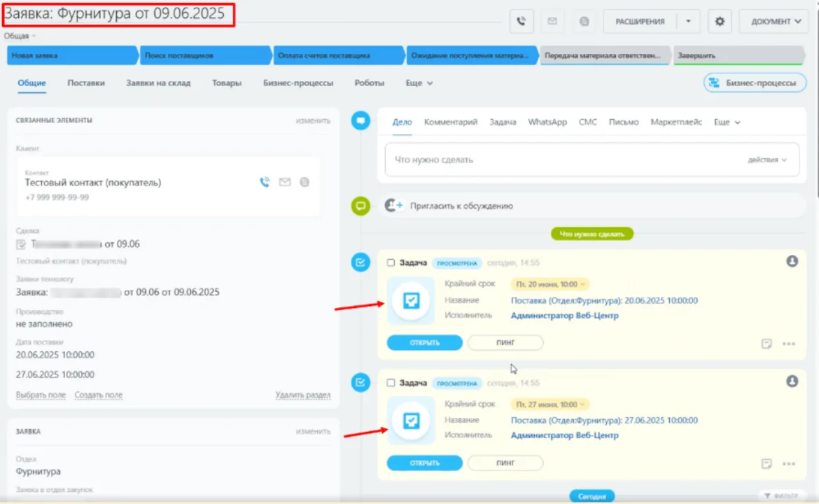Click the green discussion chat icon
The height and width of the screenshot is (504, 819).
tap(360, 206)
